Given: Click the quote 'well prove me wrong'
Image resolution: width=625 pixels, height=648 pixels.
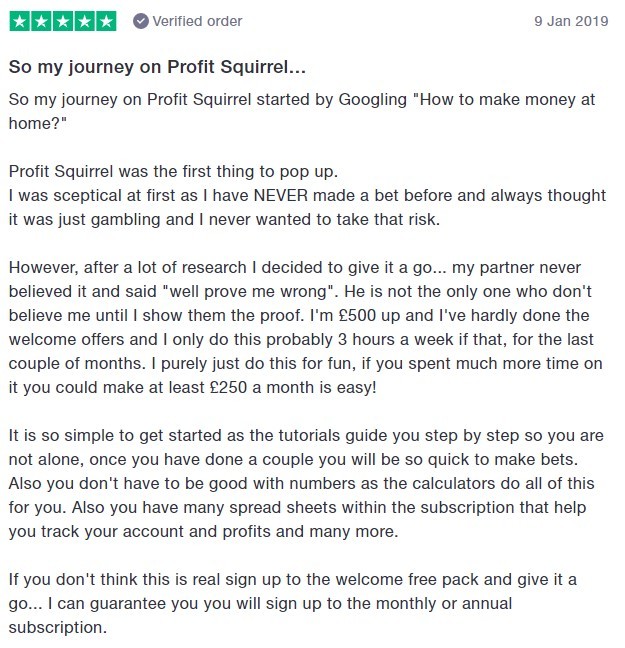Looking at the screenshot, I should [248, 291].
